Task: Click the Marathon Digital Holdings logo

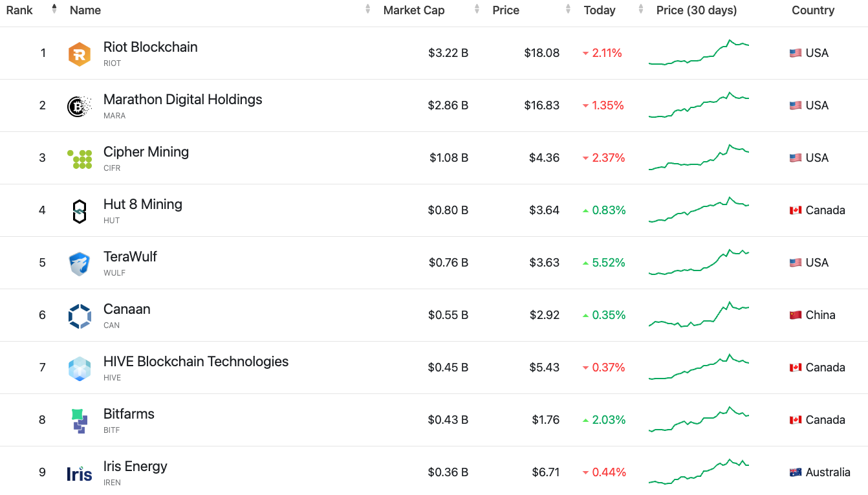Action: (80, 106)
